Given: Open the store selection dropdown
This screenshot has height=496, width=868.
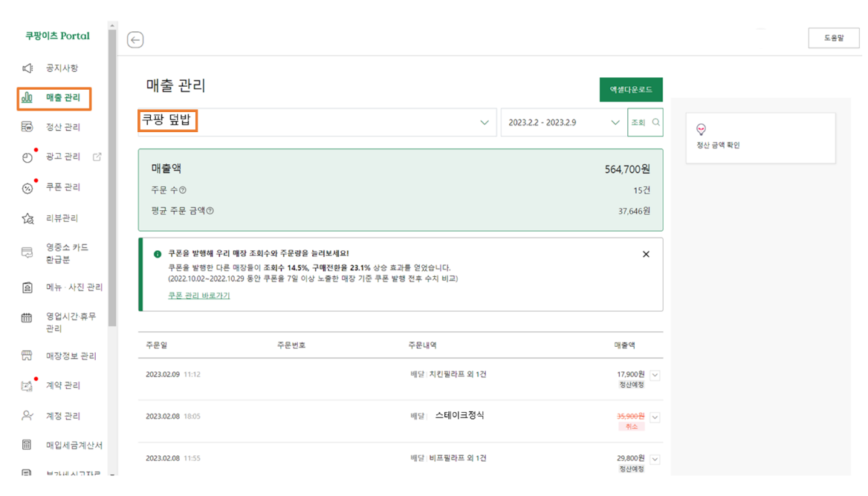Looking at the screenshot, I should [317, 123].
